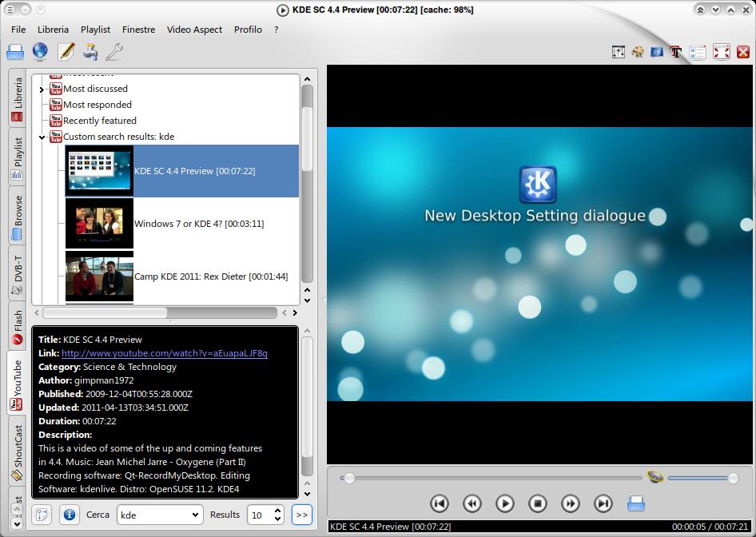Click the list view icon in toolbar
The image size is (756, 537).
(x=698, y=52)
